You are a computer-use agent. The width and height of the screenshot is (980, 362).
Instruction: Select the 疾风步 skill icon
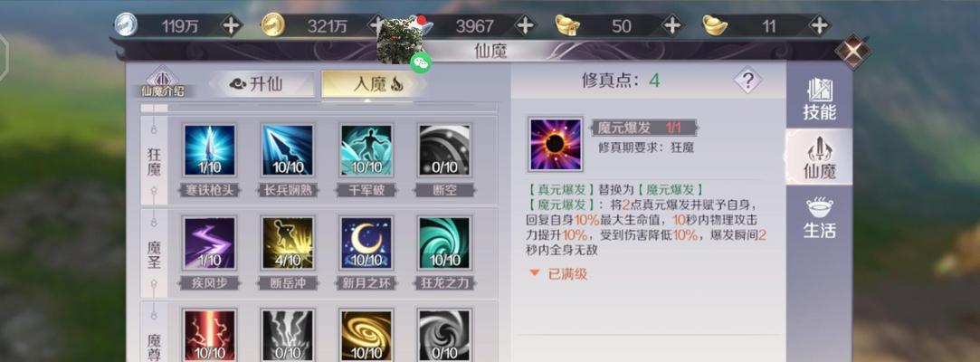click(x=209, y=243)
